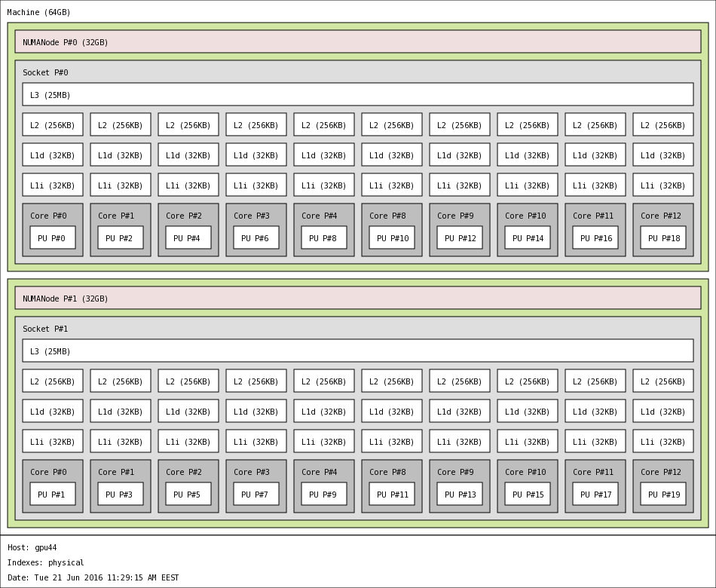Select the L1d cache above PU P#16
The height and width of the screenshot is (588, 716).
point(595,155)
